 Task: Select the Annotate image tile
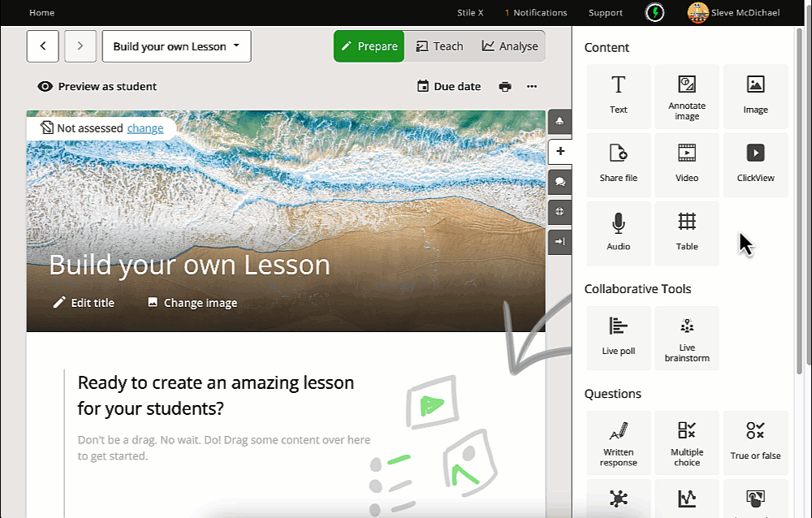pyautogui.click(x=687, y=97)
